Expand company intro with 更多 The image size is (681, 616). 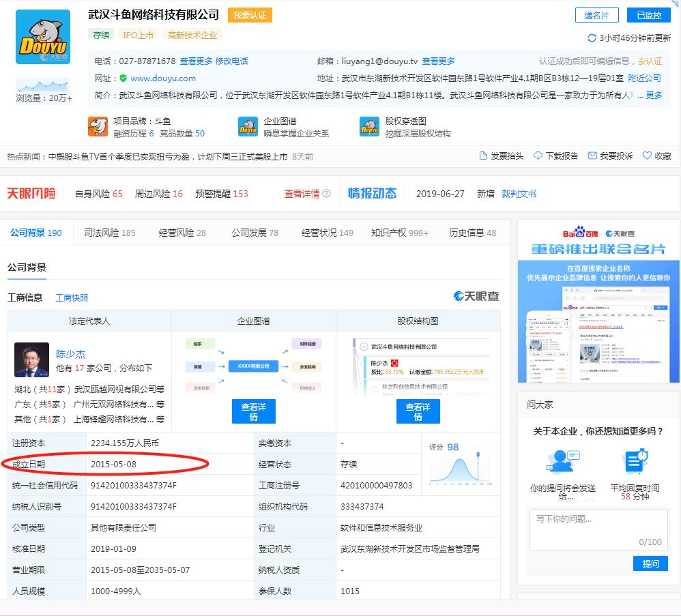point(654,96)
